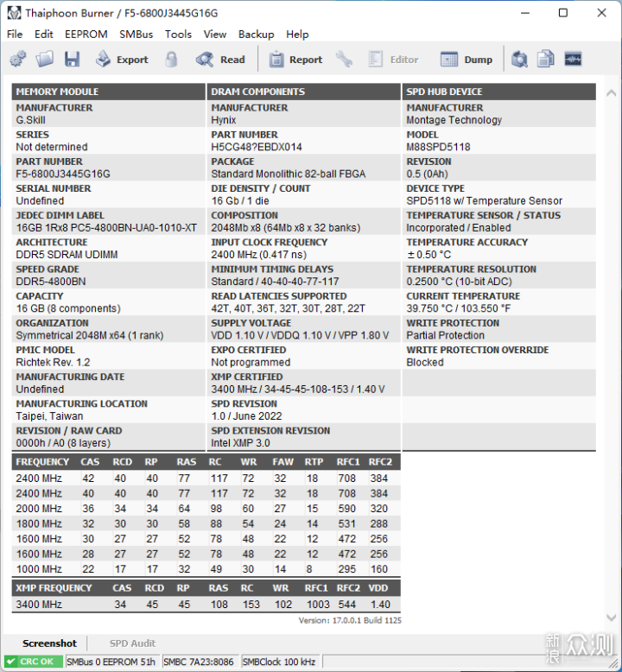This screenshot has width=622, height=672.
Task: Click SMBus 0 EEPROM 51h status entry
Action: (x=111, y=662)
